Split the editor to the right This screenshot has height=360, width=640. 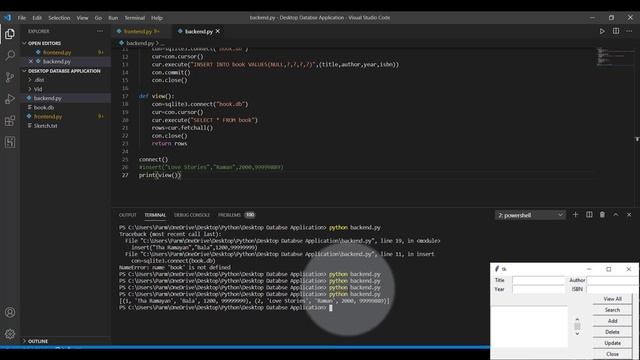(x=616, y=31)
